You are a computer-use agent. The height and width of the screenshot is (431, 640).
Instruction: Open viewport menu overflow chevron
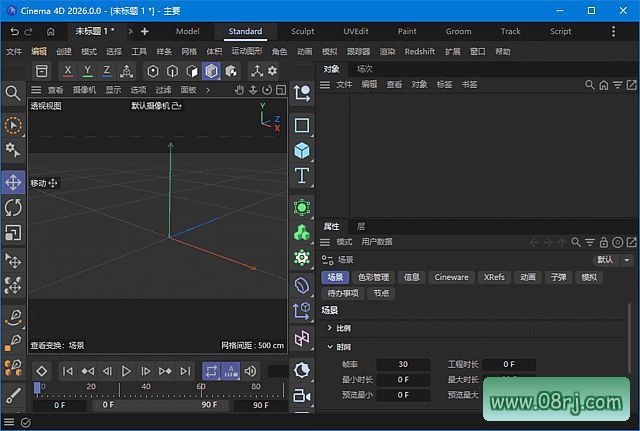[x=208, y=90]
